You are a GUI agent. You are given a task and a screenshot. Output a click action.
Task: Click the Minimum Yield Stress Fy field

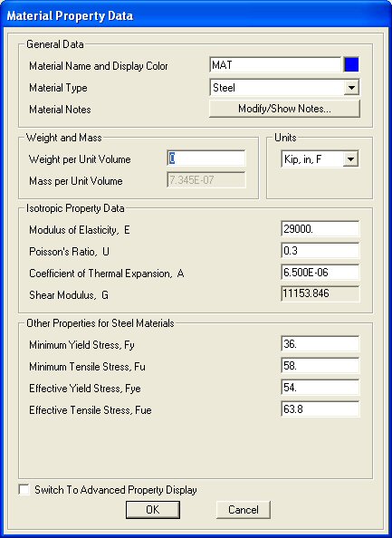point(320,344)
